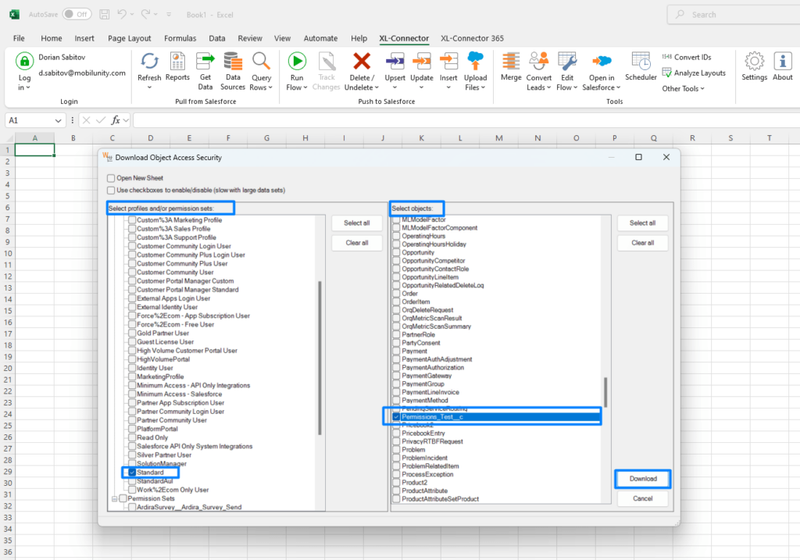
Task: Expand the Other Tools dropdown
Action: pos(683,88)
